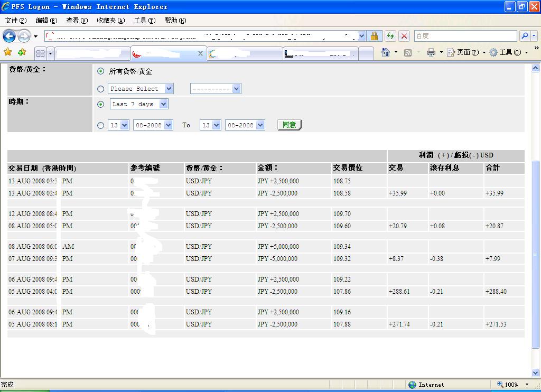The image size is (541, 392).
Task: Select the custom date range radio button
Action: point(101,125)
